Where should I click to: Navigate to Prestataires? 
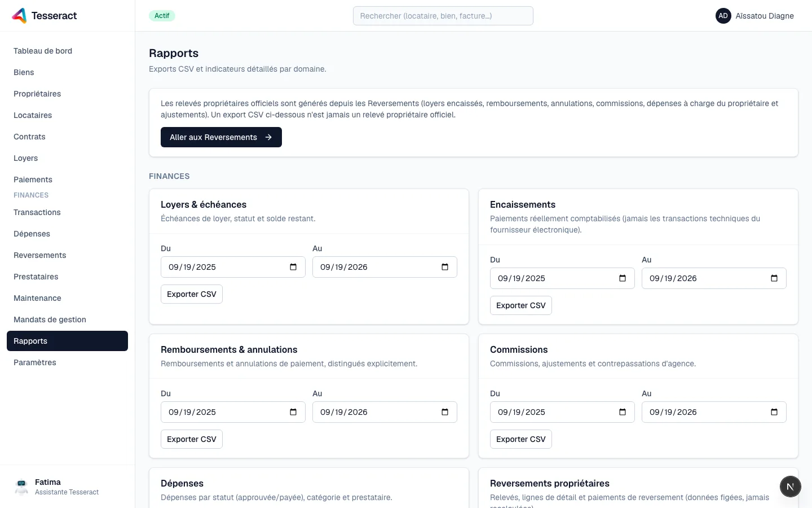click(x=67, y=277)
